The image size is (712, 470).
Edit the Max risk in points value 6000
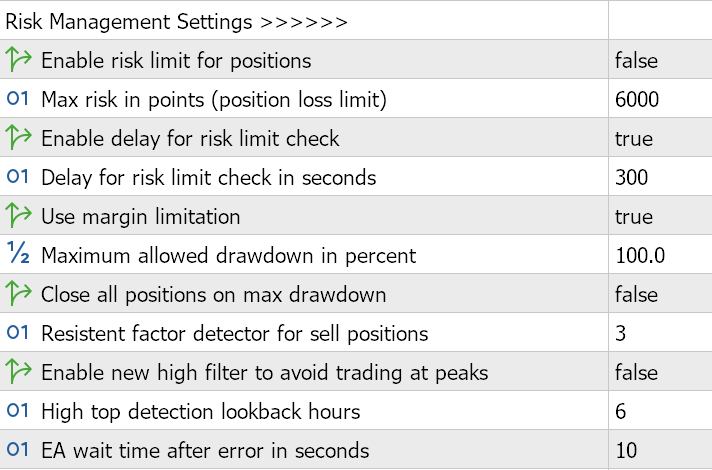click(637, 99)
